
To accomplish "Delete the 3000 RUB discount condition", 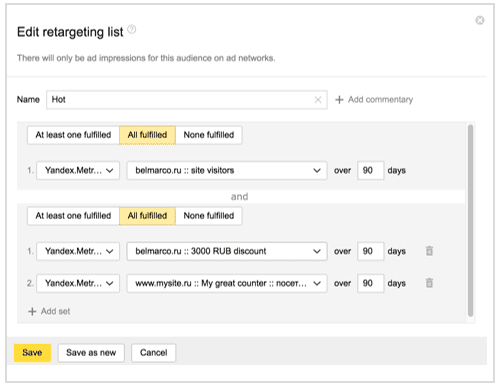I will click(429, 251).
